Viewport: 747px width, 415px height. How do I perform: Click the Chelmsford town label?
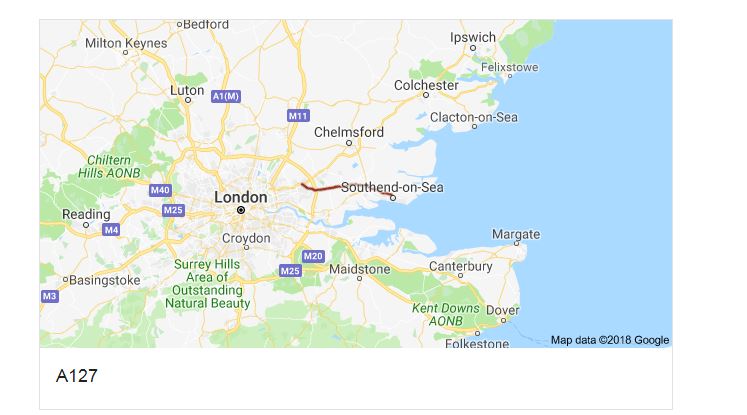pyautogui.click(x=349, y=132)
